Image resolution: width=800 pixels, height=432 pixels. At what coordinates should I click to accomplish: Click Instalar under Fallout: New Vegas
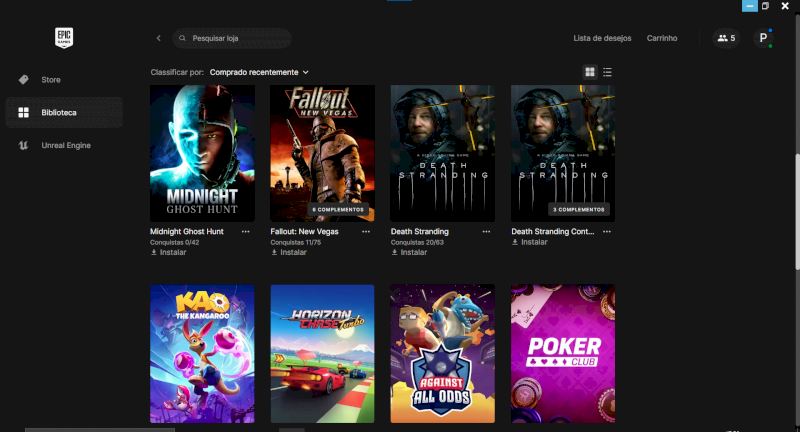pos(289,252)
